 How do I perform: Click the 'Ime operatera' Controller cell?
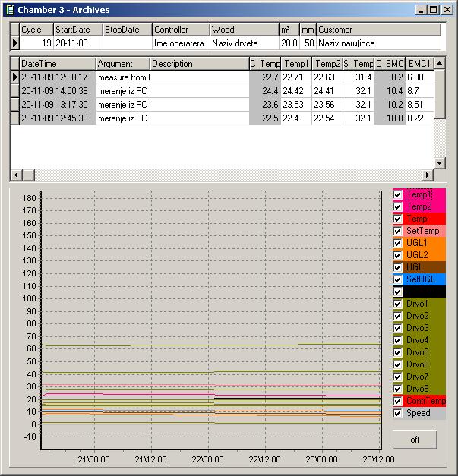tap(181, 43)
